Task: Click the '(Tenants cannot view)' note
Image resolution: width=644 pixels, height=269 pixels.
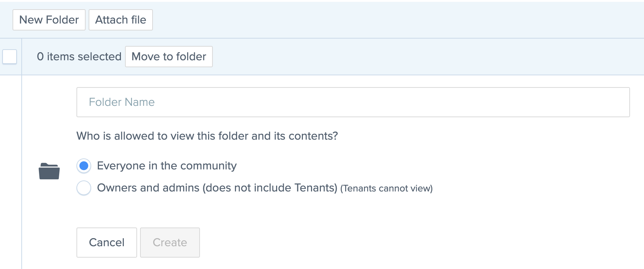Action: [386, 189]
